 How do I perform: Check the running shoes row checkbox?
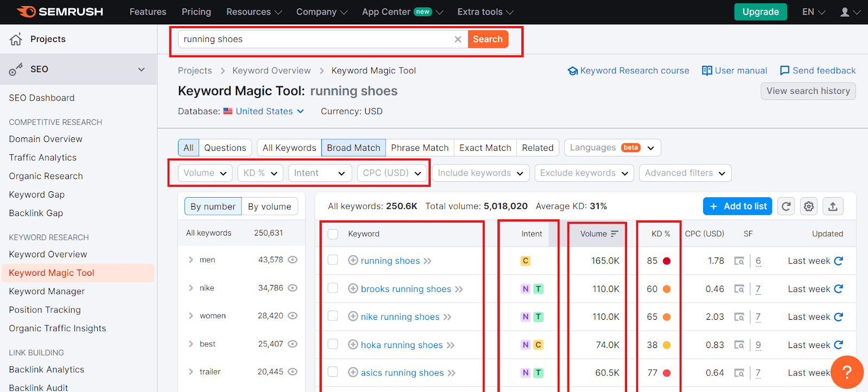(333, 260)
